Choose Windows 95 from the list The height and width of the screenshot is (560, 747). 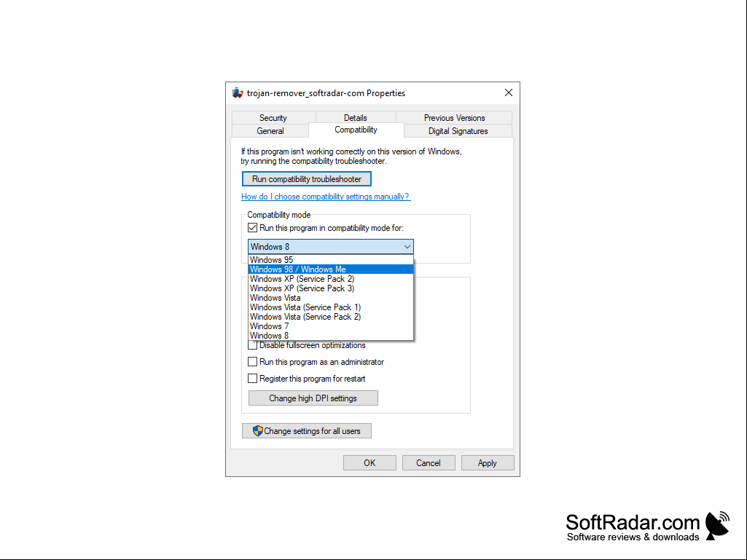[x=331, y=260]
